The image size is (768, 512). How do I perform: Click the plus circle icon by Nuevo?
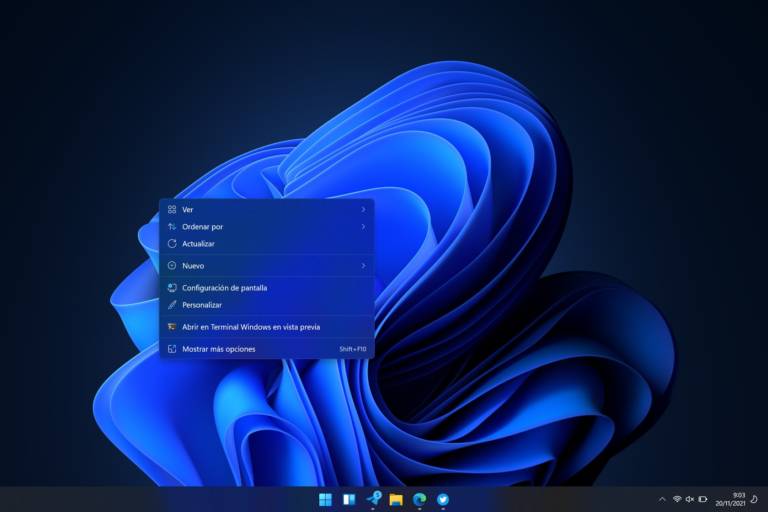[172, 266]
